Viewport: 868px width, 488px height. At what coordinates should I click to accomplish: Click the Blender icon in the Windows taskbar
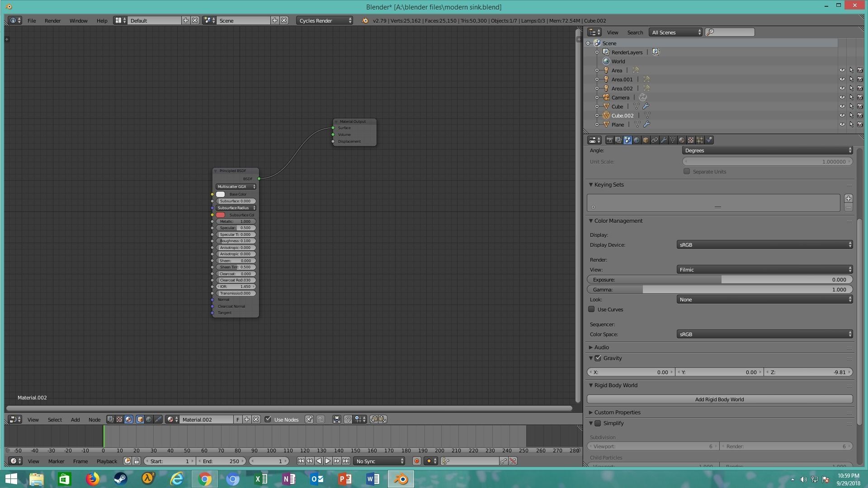(x=401, y=479)
